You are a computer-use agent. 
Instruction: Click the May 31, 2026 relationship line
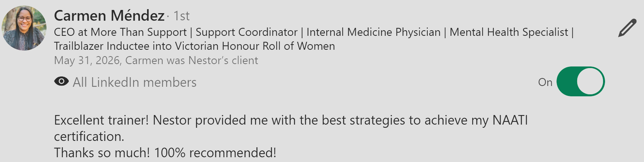coord(156,61)
